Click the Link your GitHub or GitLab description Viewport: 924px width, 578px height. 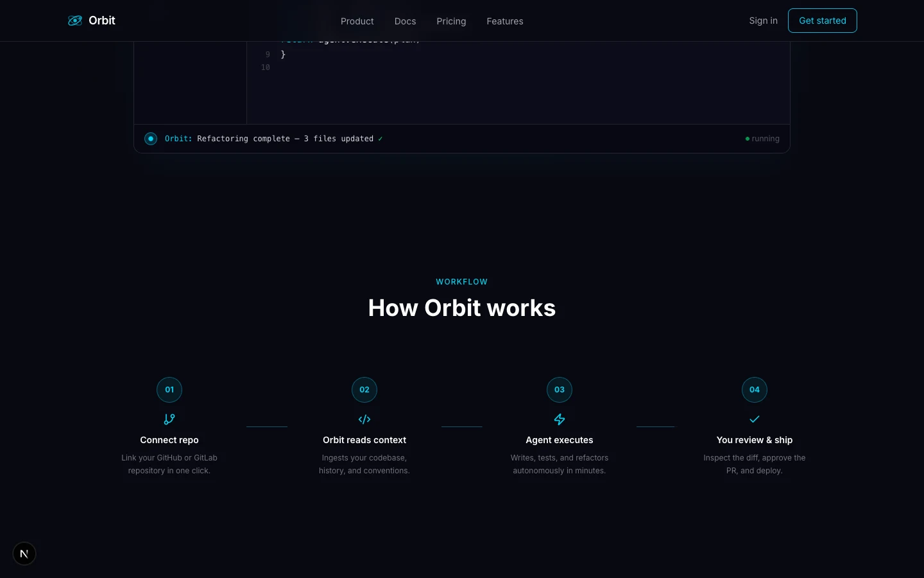pos(169,464)
